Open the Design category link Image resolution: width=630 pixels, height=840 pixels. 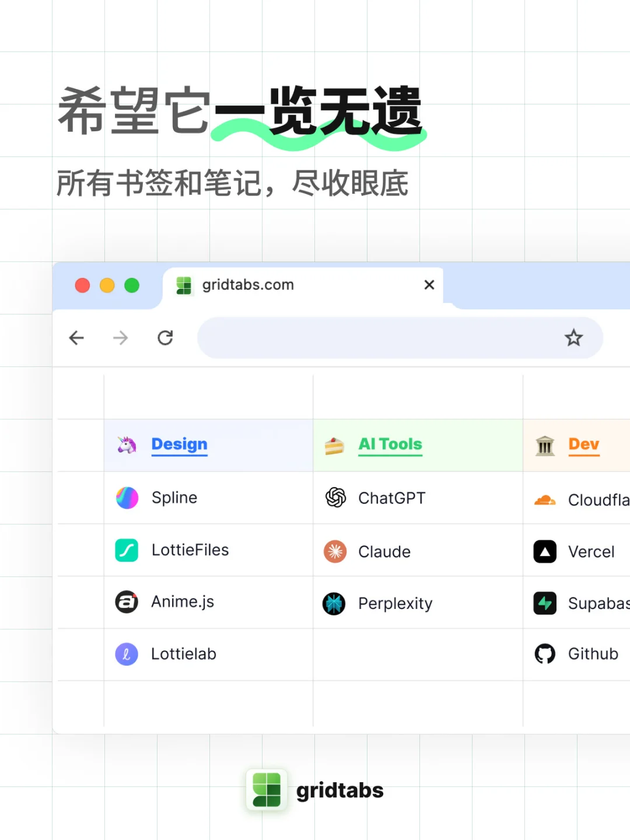point(179,444)
